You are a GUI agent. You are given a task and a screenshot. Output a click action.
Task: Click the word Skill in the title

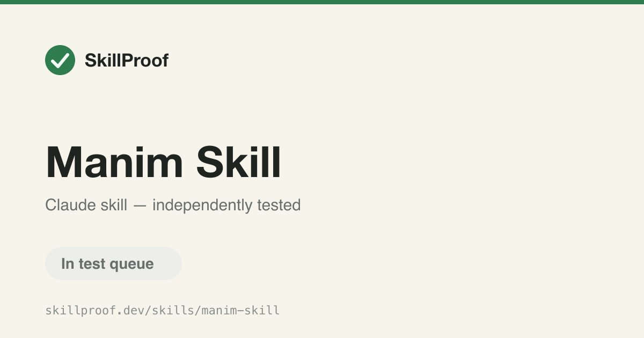(x=239, y=162)
